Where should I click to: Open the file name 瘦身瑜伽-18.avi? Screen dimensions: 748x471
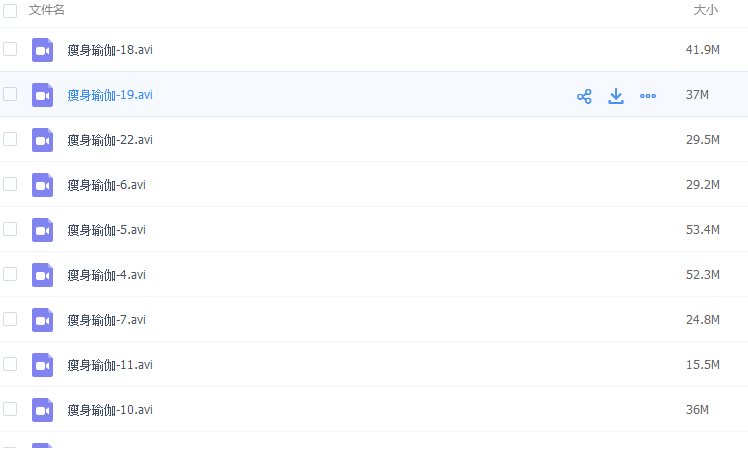click(110, 50)
